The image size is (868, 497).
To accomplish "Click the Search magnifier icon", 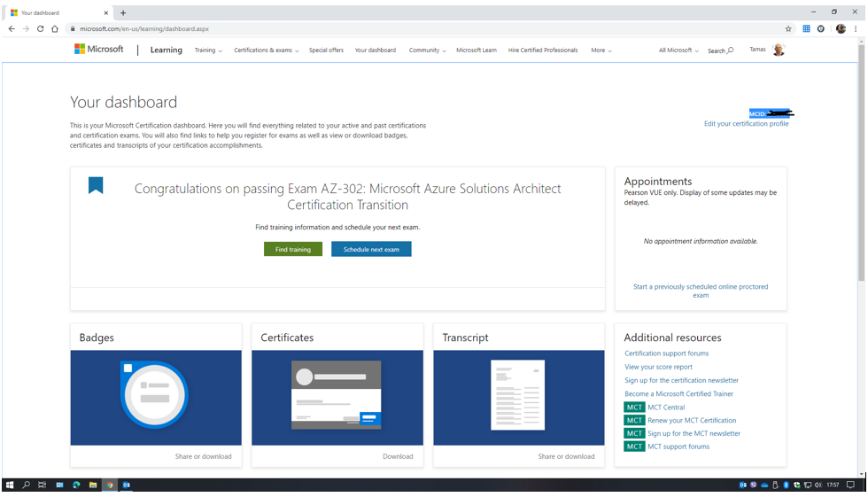I will pyautogui.click(x=730, y=50).
